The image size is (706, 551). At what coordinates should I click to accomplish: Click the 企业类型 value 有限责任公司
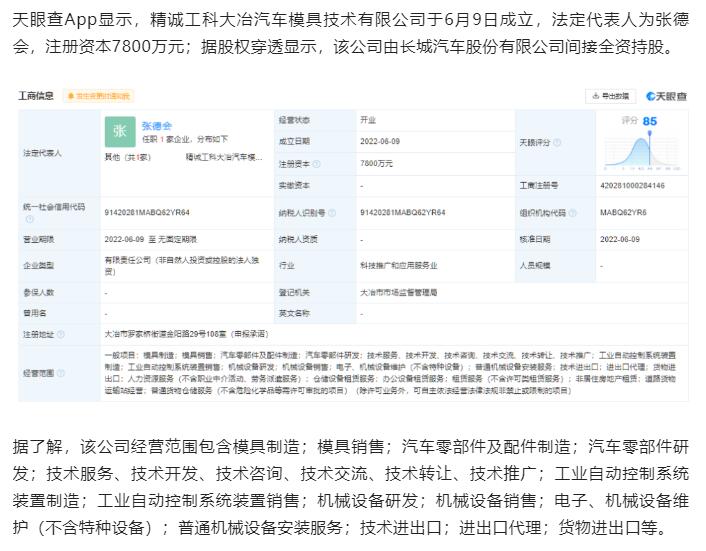182,266
